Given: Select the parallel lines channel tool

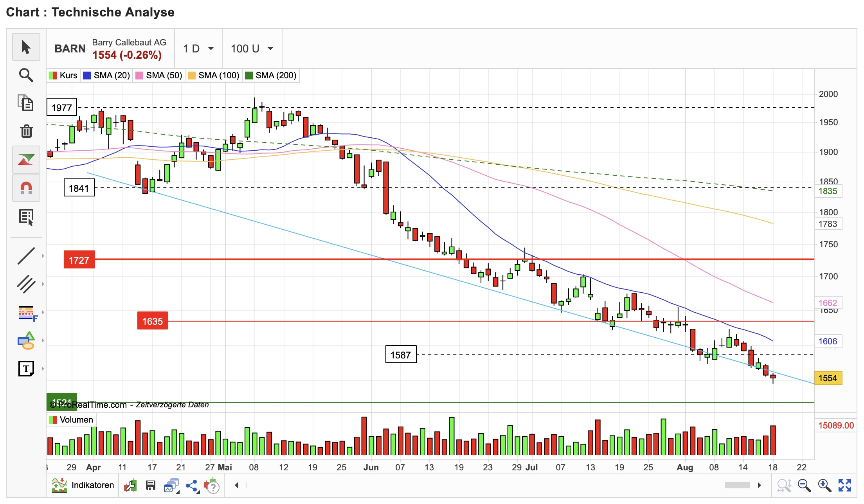Looking at the screenshot, I should (x=26, y=284).
